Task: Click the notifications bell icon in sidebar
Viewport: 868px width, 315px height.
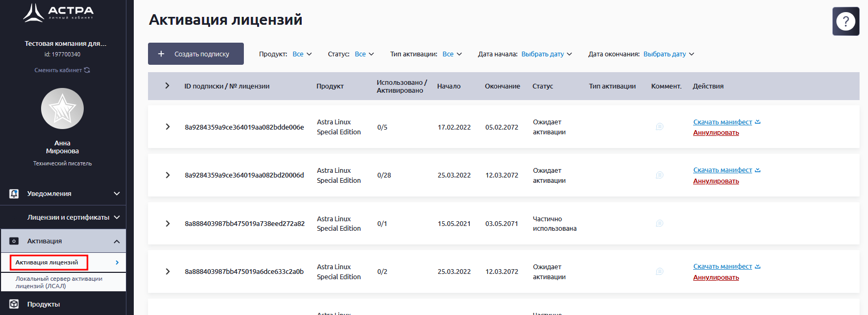Action: [x=14, y=194]
